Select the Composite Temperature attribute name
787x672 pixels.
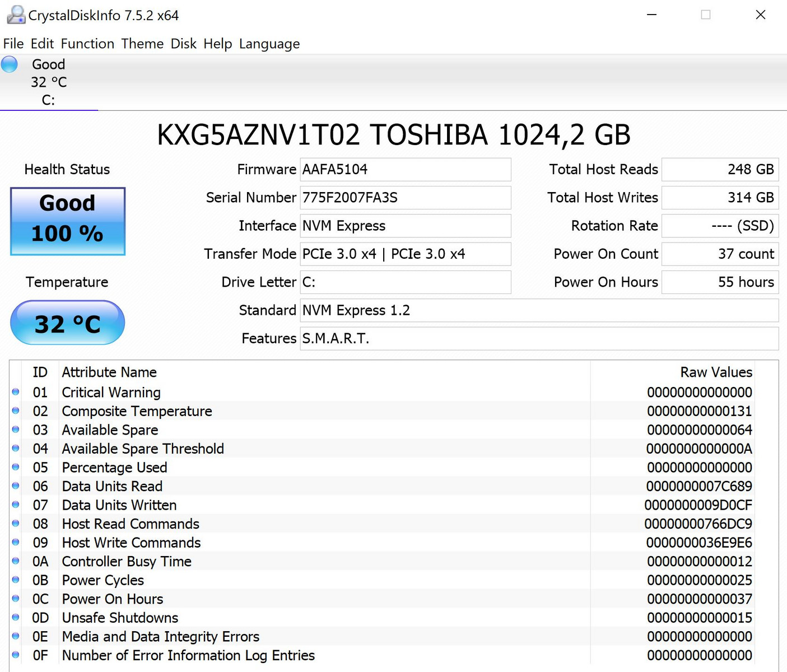pyautogui.click(x=137, y=411)
